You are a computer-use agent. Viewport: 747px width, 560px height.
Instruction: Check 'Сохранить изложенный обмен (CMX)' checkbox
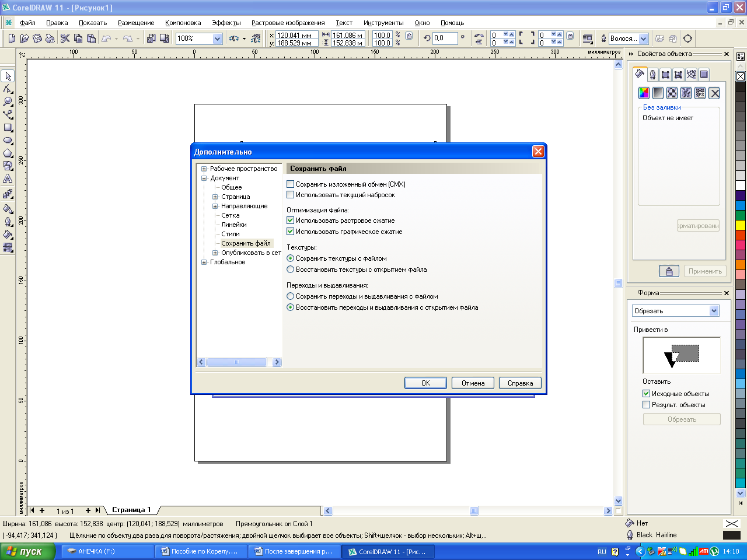[291, 184]
